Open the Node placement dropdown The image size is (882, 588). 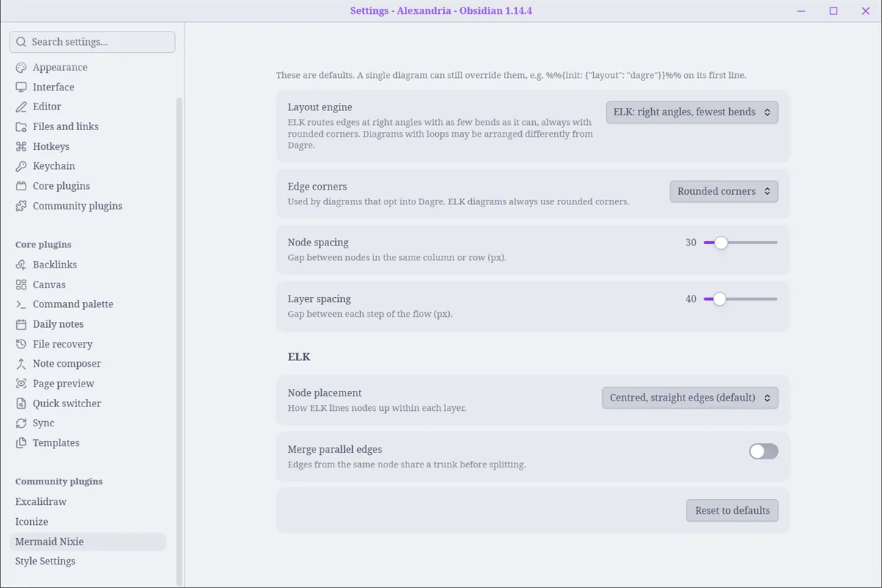(x=690, y=398)
